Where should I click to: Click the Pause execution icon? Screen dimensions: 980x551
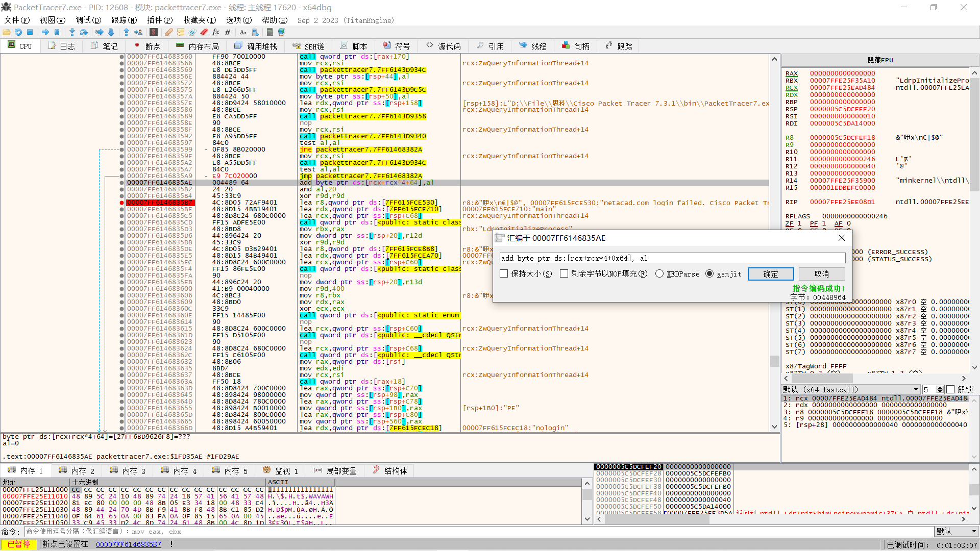(57, 32)
